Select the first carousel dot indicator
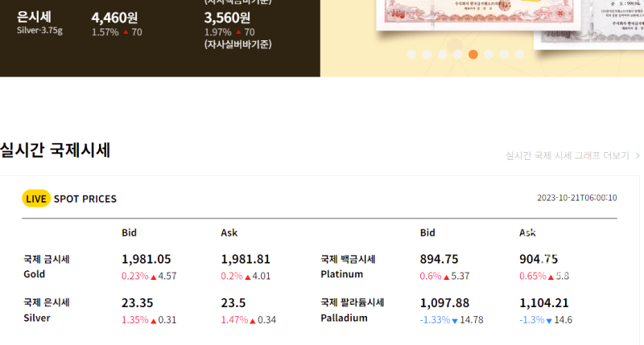Screen dimensions: 644x345 (x=411, y=55)
